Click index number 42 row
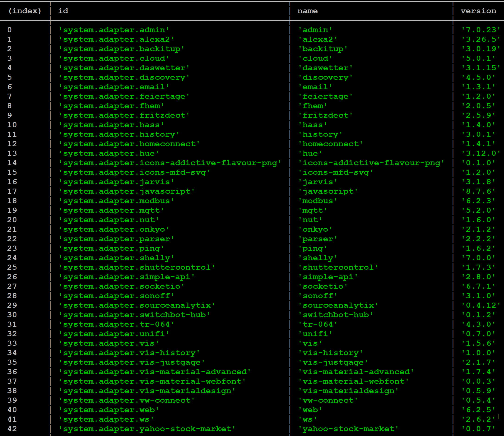This screenshot has width=504, height=436. (x=12, y=429)
